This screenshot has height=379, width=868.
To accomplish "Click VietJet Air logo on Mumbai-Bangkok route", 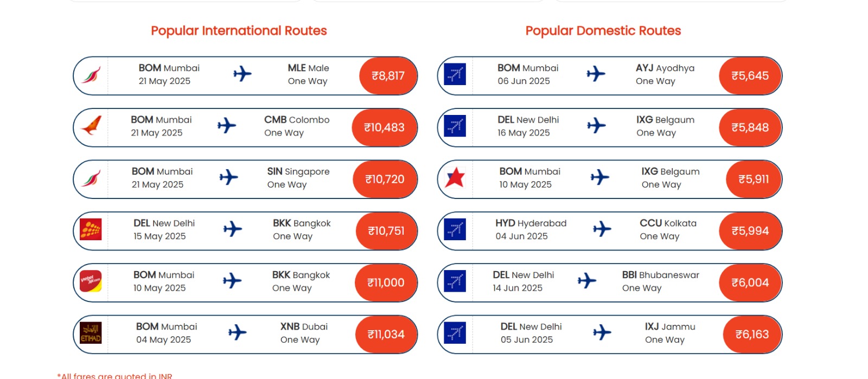I will pos(91,281).
